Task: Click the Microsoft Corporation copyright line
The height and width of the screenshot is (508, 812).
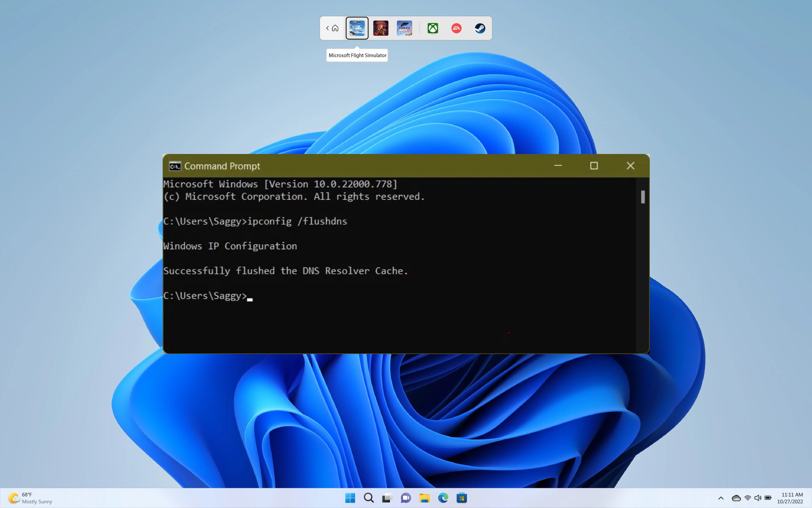Action: [294, 197]
